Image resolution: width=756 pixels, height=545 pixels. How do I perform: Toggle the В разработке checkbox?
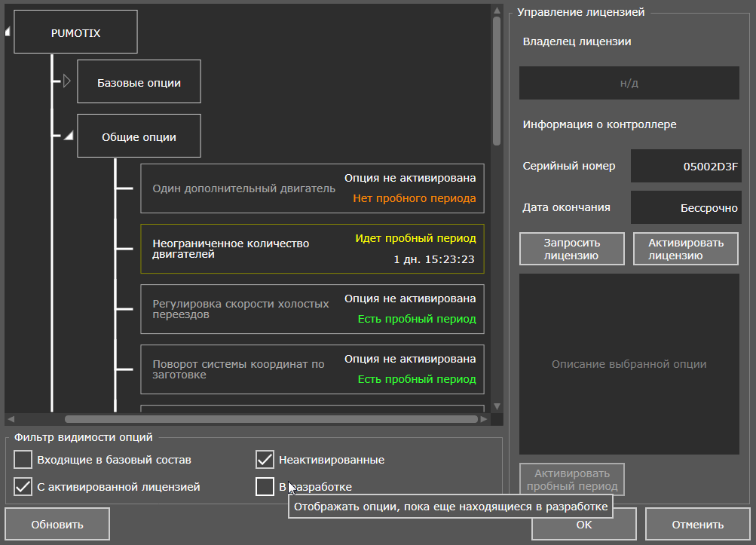(x=265, y=486)
